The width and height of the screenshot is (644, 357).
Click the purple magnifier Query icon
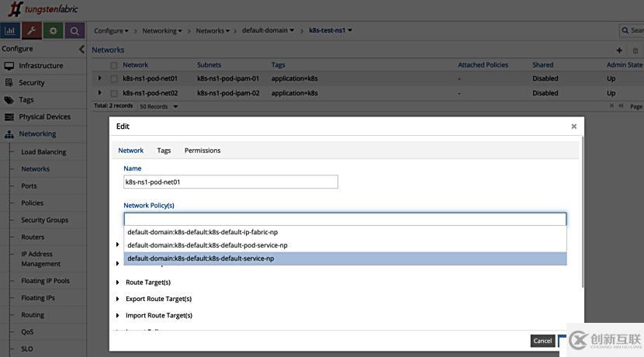point(74,31)
